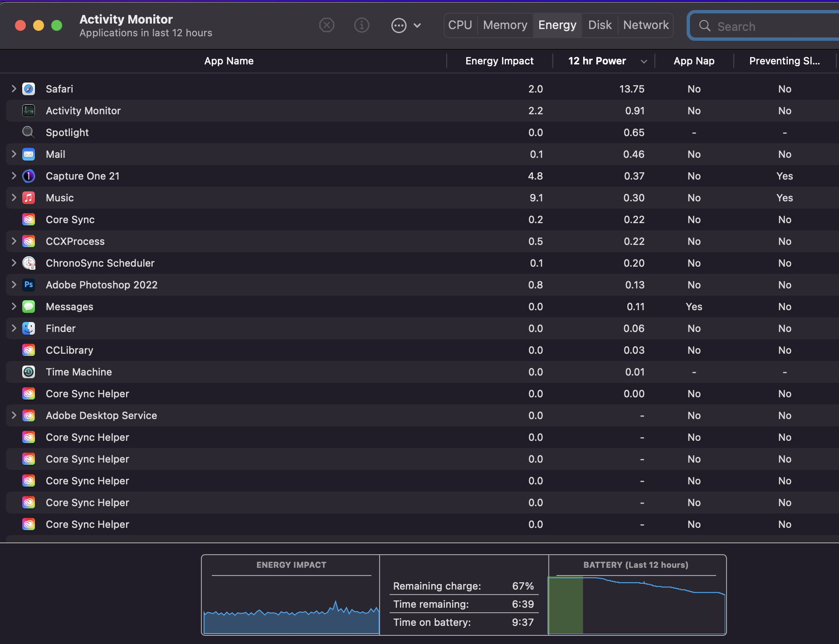Expand the CCXProcess row

pos(14,241)
